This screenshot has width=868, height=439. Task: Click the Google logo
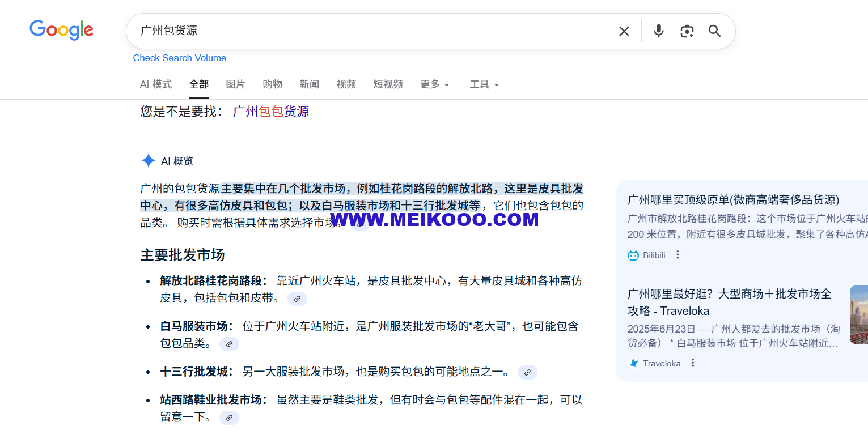point(61,31)
